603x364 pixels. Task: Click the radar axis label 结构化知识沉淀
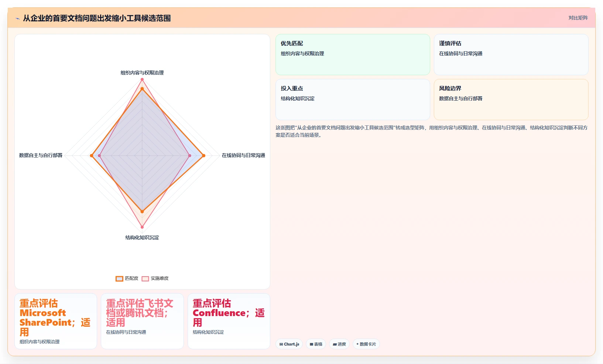(142, 238)
